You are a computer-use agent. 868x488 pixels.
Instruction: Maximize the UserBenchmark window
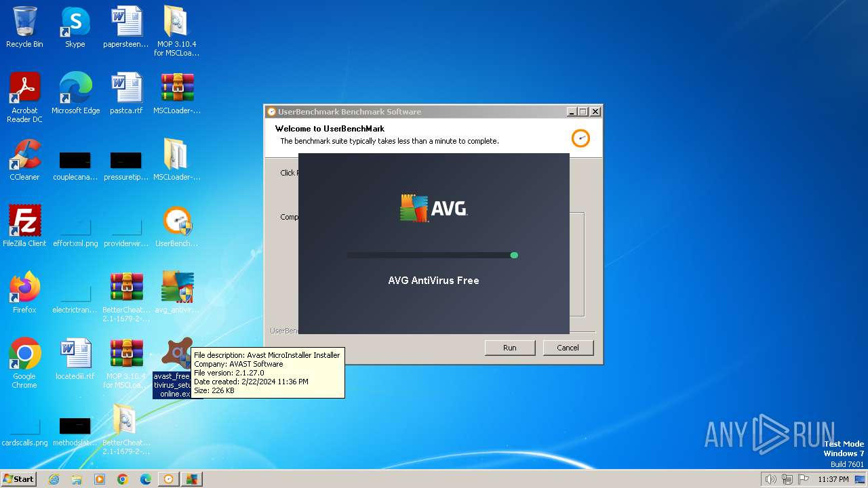click(x=583, y=112)
